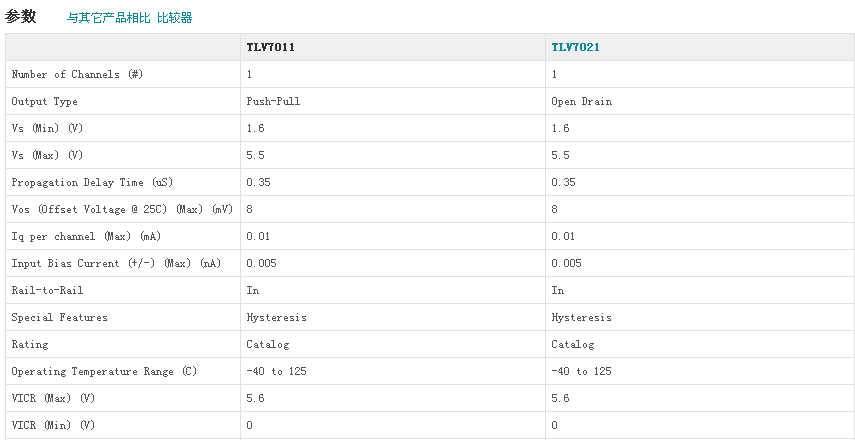This screenshot has width=855, height=440.
Task: Click the Vos Offset Voltage row label
Action: pyautogui.click(x=122, y=209)
